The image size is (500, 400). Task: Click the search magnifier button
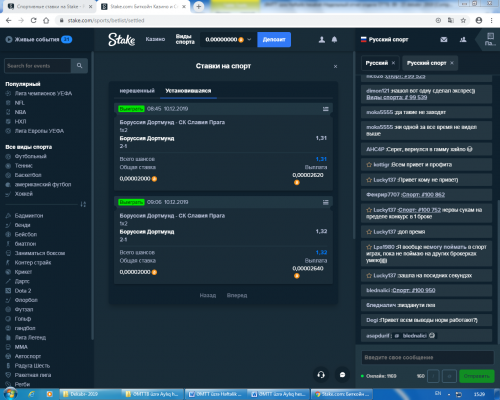79,66
